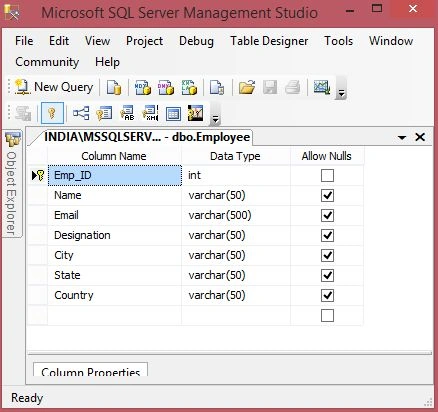
Task: Open the Object Explorer side tab
Action: coord(12,184)
